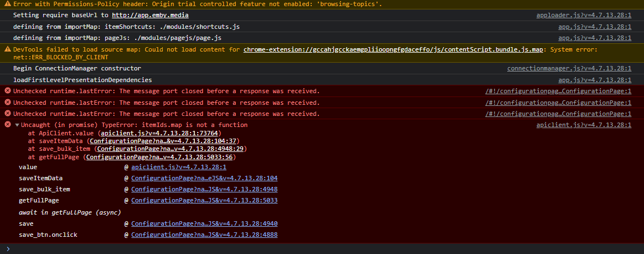Select 'Setting require baseUrl to' log text
The width and height of the screenshot is (644, 254).
[61, 15]
